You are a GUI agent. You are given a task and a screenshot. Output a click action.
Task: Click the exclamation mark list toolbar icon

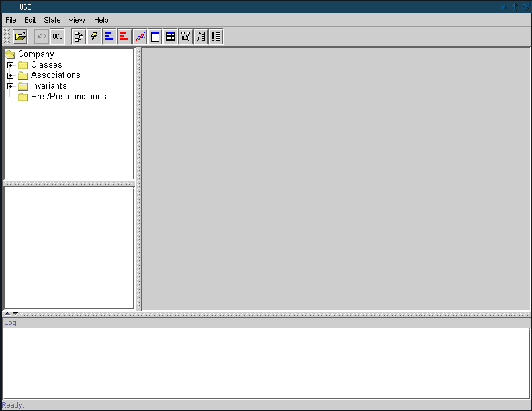pyautogui.click(x=216, y=36)
